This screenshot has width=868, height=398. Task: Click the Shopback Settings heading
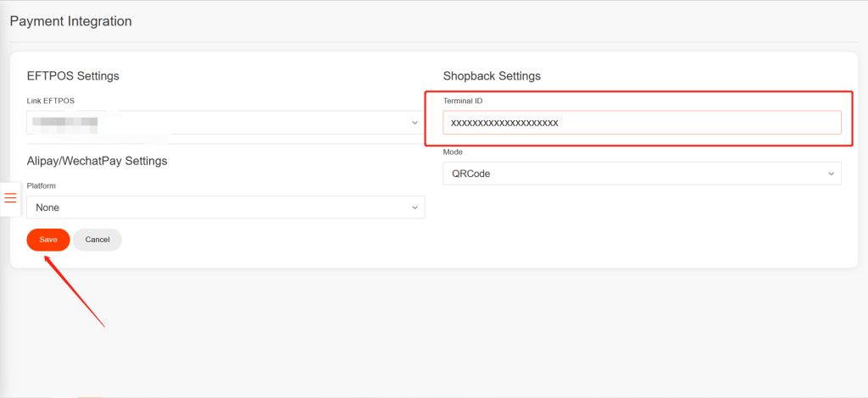492,76
